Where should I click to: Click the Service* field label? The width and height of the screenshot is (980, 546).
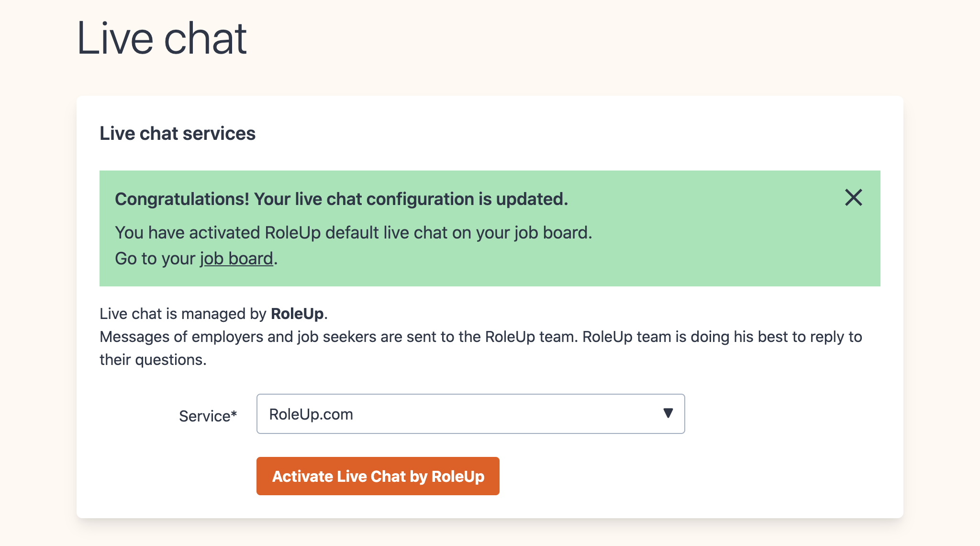point(208,416)
